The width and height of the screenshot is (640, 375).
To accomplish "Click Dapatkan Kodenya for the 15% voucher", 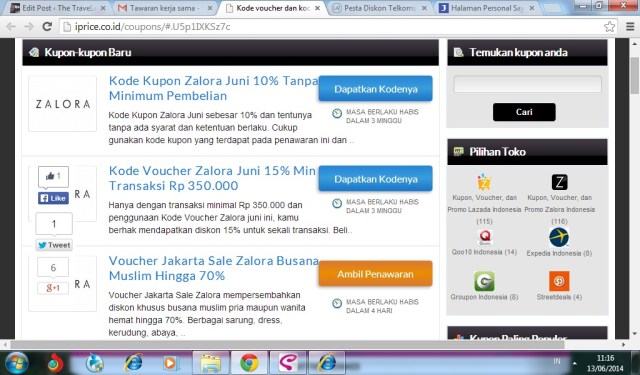I will pos(376,179).
